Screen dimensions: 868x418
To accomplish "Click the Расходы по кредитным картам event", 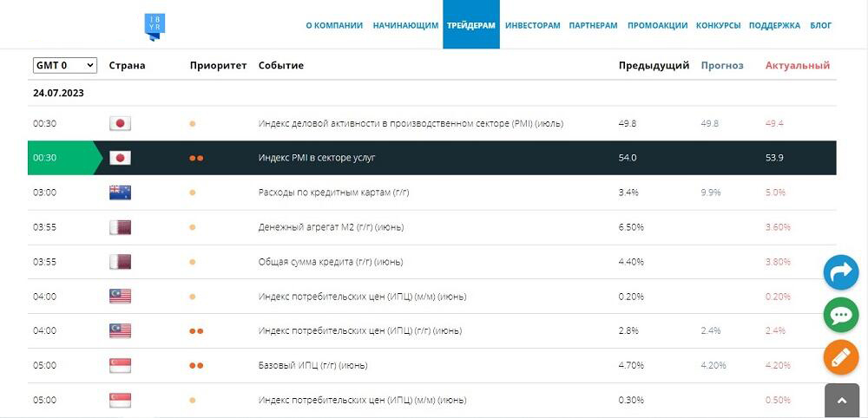I will pos(334,193).
